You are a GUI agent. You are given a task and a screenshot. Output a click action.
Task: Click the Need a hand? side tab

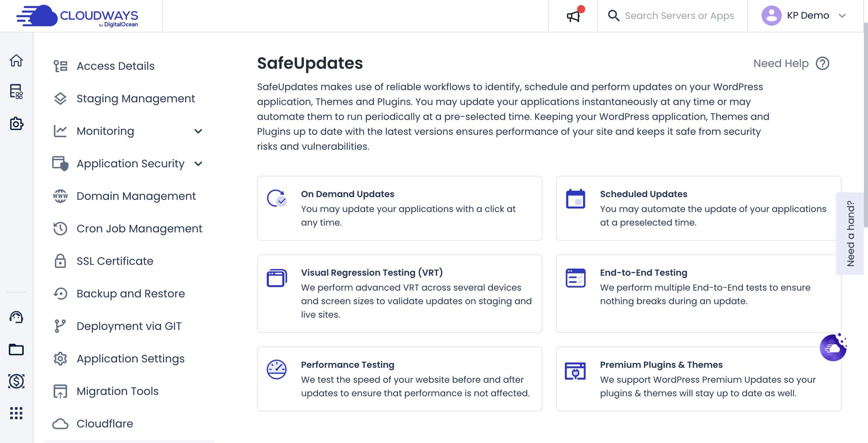click(850, 233)
